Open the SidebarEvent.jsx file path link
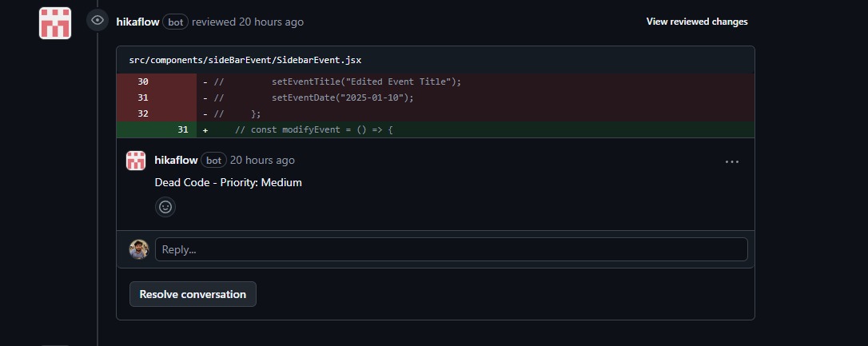Screen dimensions: 868x346 (245, 60)
